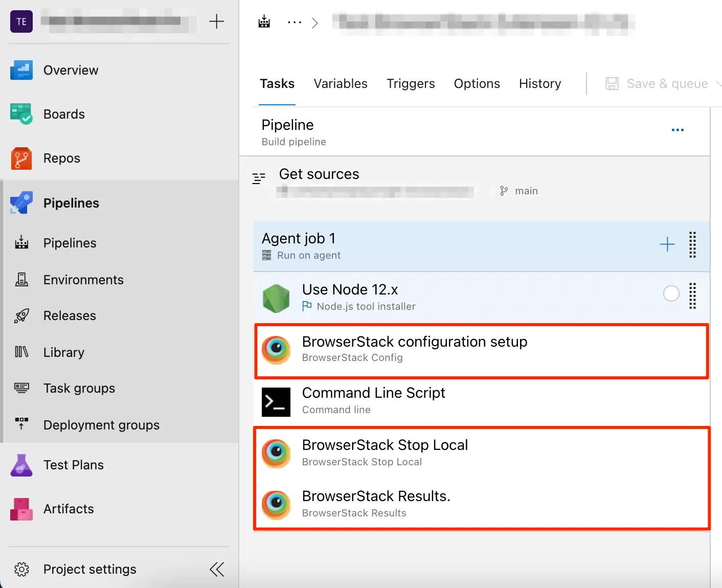Add a task to Agent job 1
Screen dimensions: 722x588
coord(667,244)
